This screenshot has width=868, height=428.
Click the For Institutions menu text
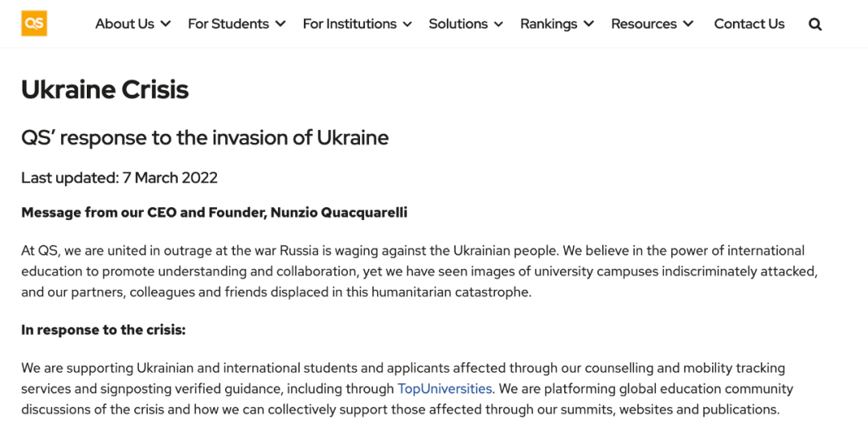tap(350, 24)
